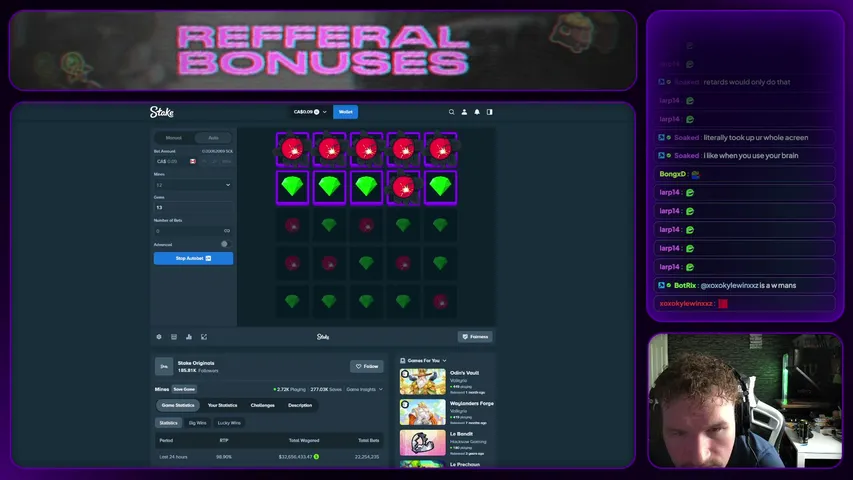Open the user profile icon in Stake header
Image resolution: width=853 pixels, height=480 pixels.
point(464,112)
